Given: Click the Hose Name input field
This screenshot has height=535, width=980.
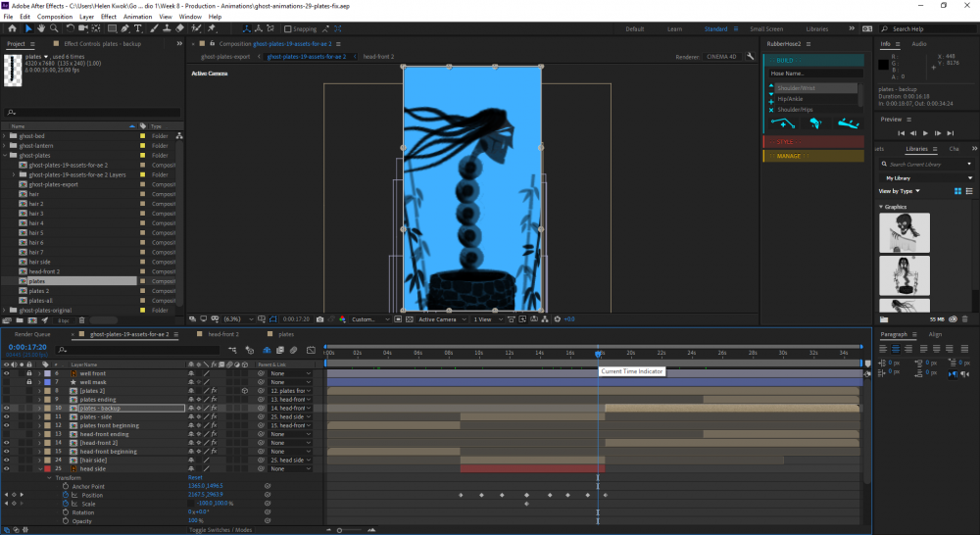Looking at the screenshot, I should click(815, 73).
